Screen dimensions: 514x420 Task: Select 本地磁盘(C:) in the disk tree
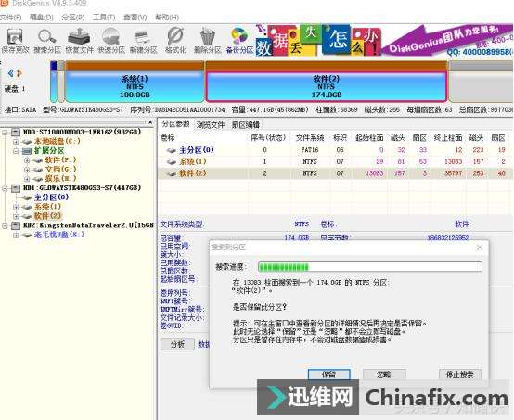[x=57, y=142]
